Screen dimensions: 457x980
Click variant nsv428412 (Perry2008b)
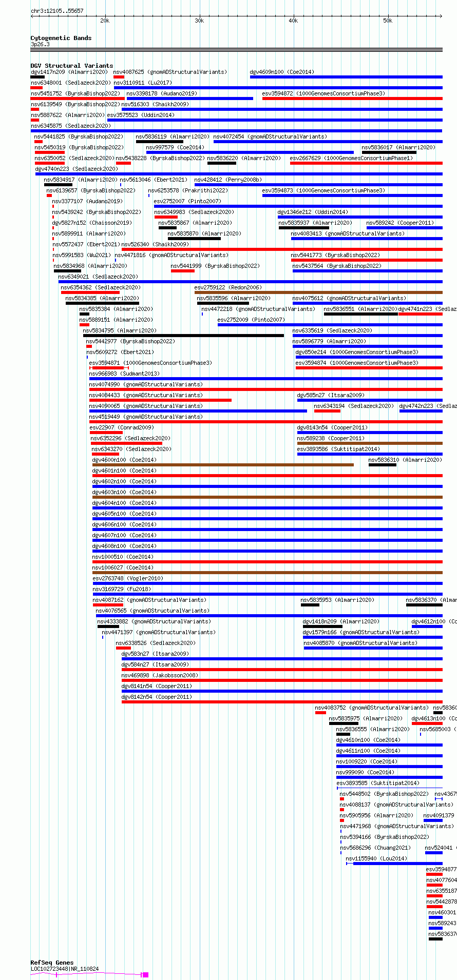[x=228, y=180]
